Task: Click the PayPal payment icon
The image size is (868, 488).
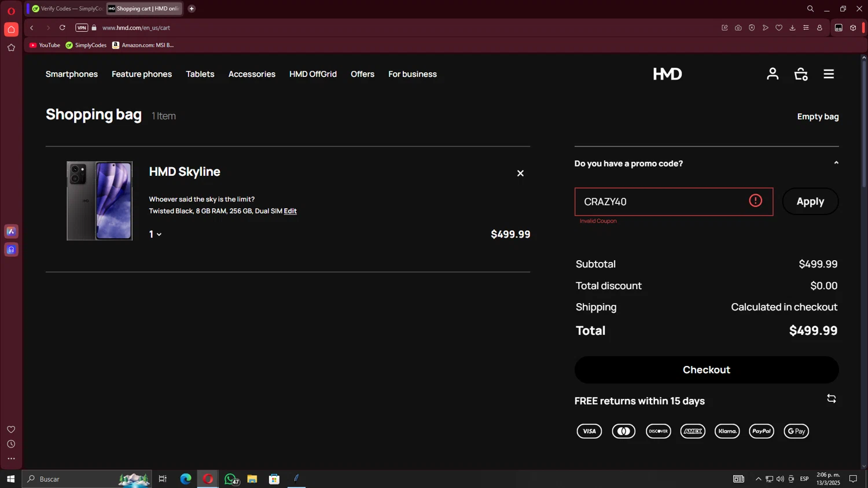Action: coord(762,431)
